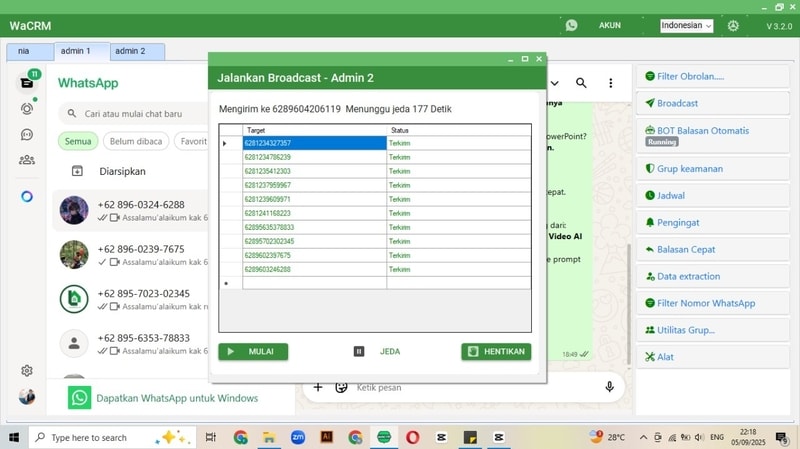Select target cell 62895635378833
This screenshot has width=800, height=449.
pos(314,227)
